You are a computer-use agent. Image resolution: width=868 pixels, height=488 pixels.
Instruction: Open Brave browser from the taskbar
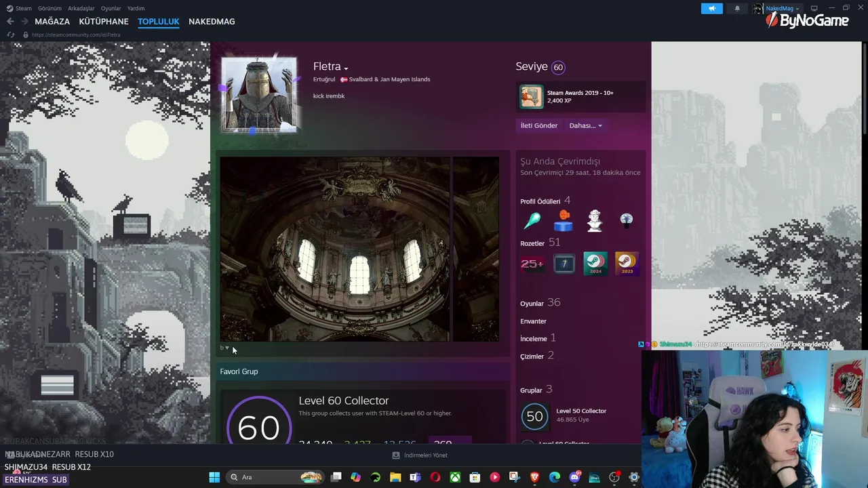point(534,477)
